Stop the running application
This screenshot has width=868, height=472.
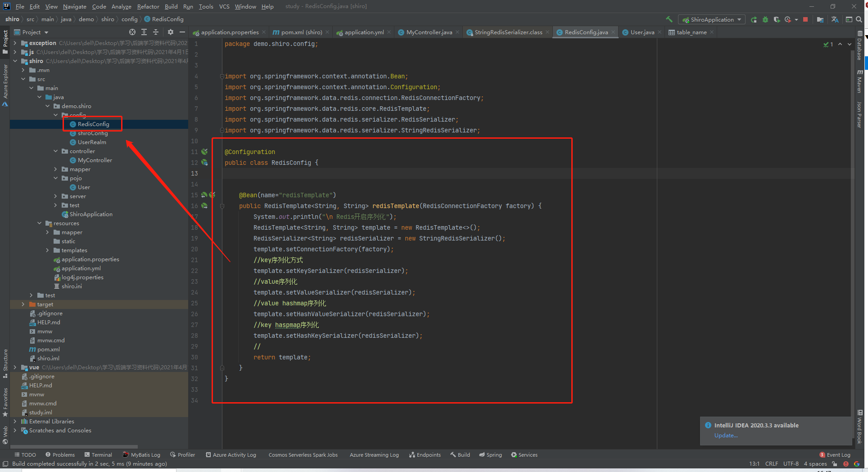[x=805, y=19]
